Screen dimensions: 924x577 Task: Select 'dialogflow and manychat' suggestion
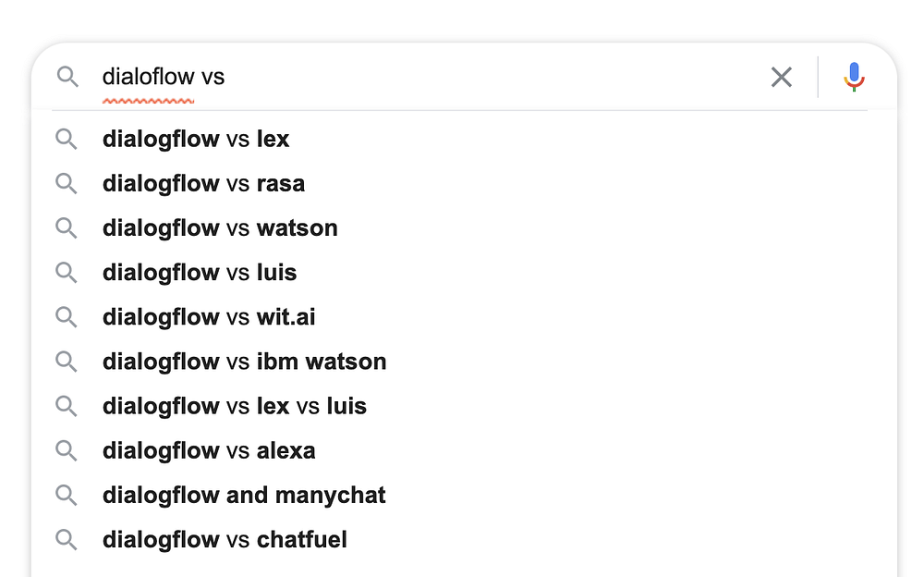click(244, 495)
